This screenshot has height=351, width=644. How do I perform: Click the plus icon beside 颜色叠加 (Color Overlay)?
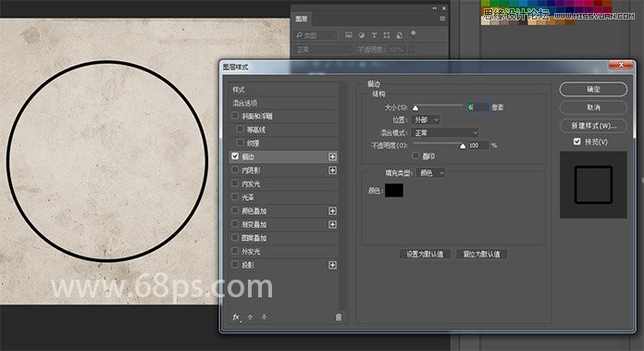tap(332, 211)
